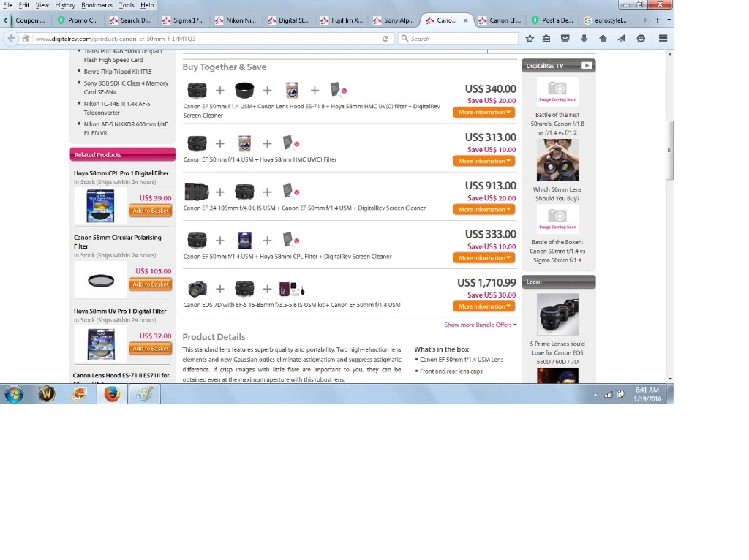Open the Paint taskbar icon
The height and width of the screenshot is (560, 749).
(x=145, y=394)
